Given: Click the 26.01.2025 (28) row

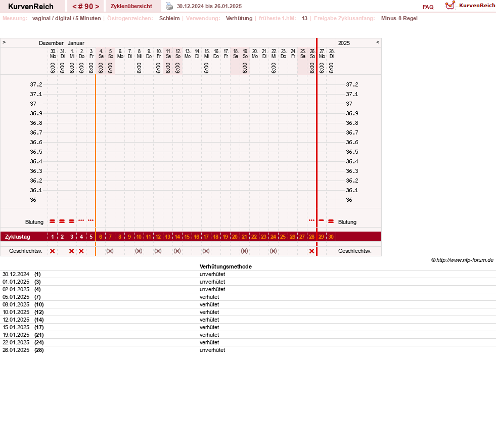Looking at the screenshot, I should pyautogui.click(x=248, y=350).
